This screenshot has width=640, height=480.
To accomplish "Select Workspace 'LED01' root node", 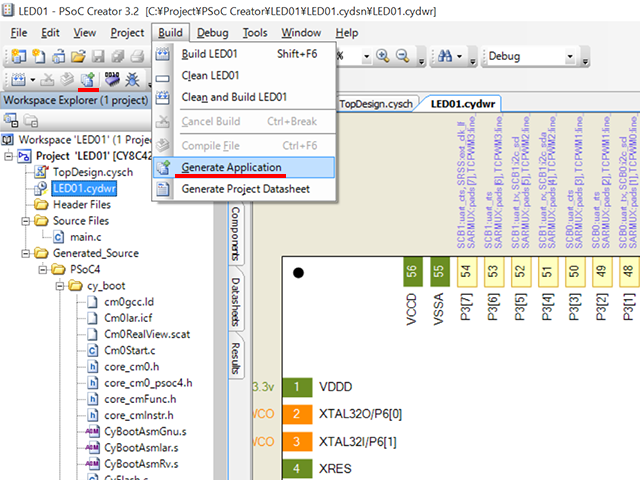I will (x=85, y=140).
